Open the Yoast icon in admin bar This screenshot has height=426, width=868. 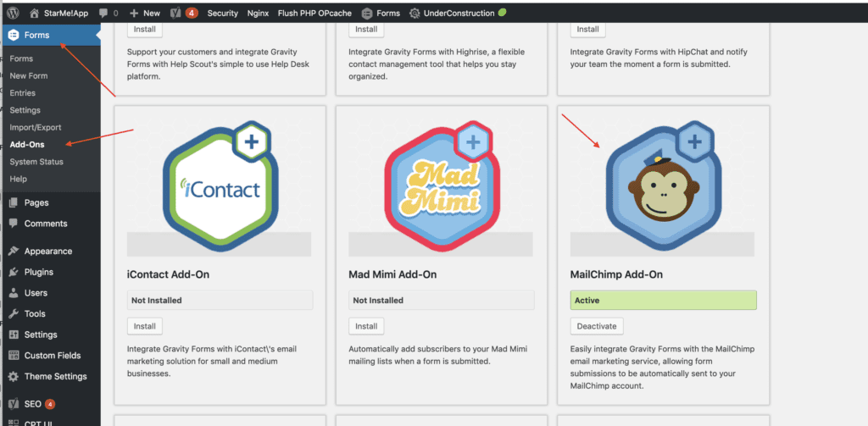pos(175,13)
